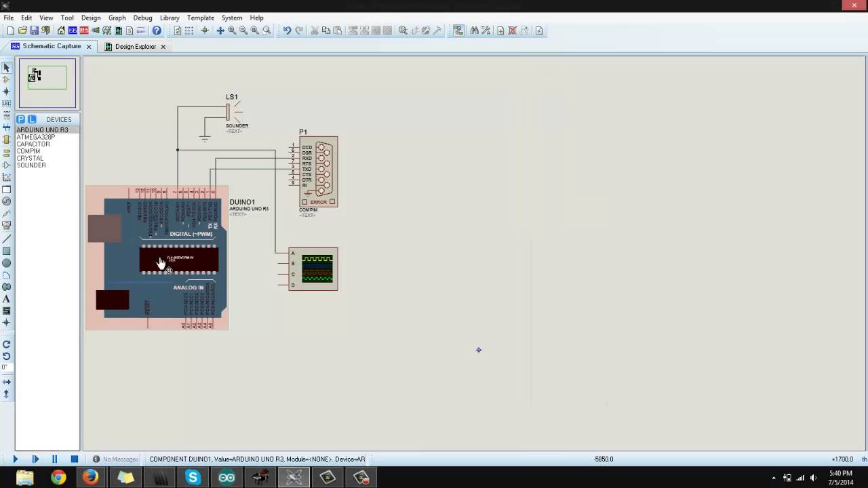
Task: Open Firefox from the taskbar
Action: (x=92, y=478)
